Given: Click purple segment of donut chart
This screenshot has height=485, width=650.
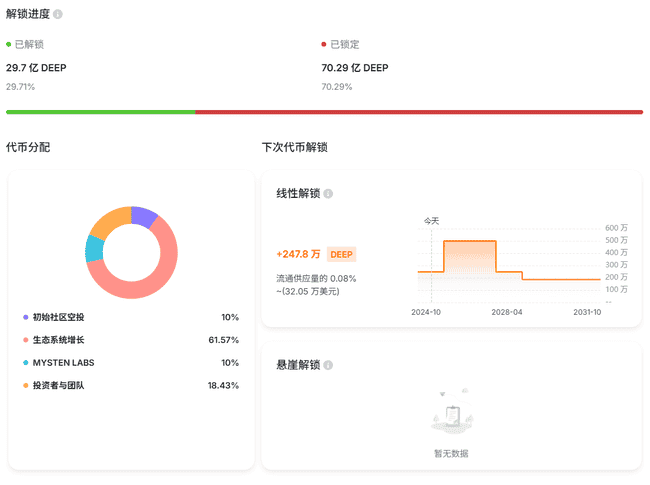Looking at the screenshot, I should pyautogui.click(x=144, y=215).
